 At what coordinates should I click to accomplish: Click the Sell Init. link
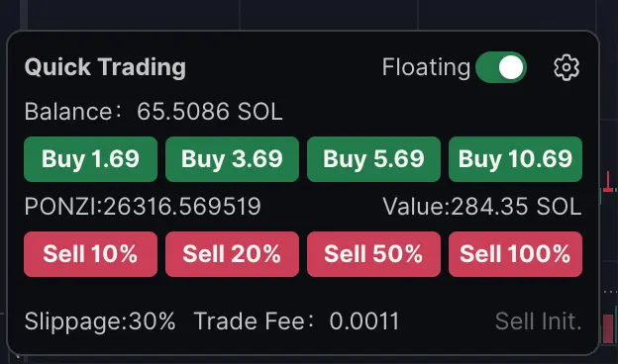coord(538,321)
